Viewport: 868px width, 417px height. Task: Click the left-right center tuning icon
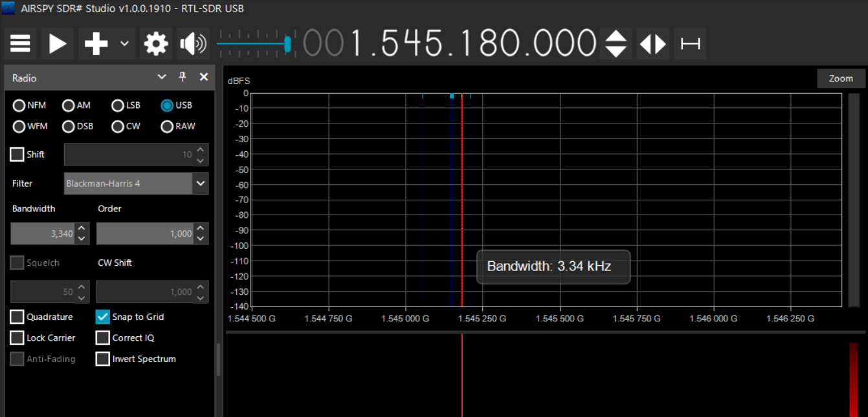pyautogui.click(x=652, y=44)
